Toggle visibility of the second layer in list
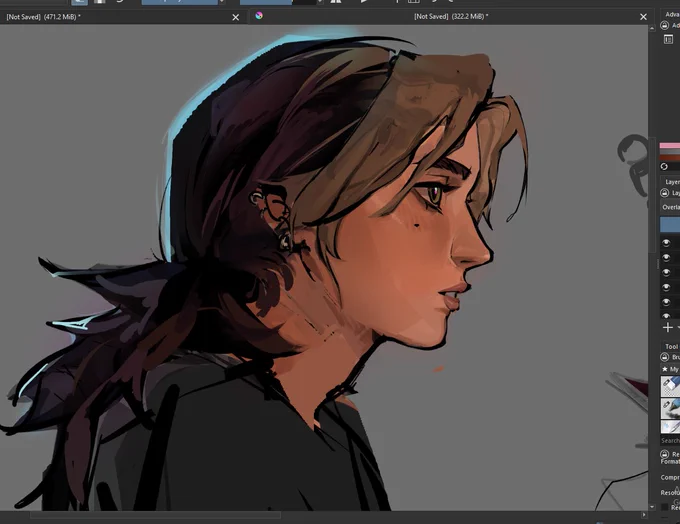Image resolution: width=680 pixels, height=524 pixels. click(x=667, y=258)
